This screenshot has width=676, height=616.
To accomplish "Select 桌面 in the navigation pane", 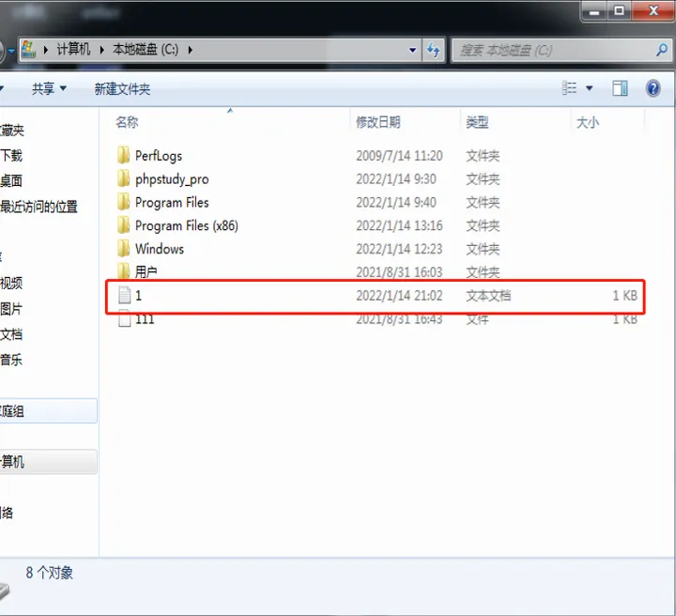I will click(11, 180).
